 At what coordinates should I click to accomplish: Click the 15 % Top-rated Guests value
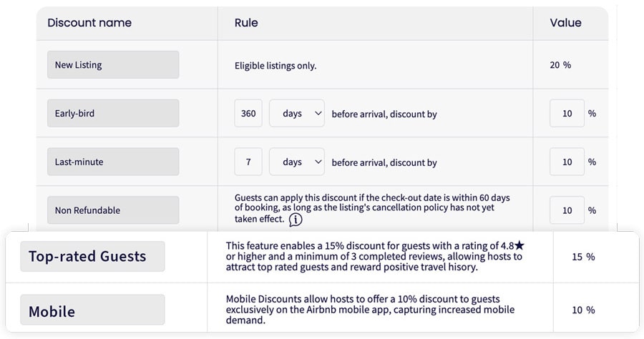coord(583,257)
